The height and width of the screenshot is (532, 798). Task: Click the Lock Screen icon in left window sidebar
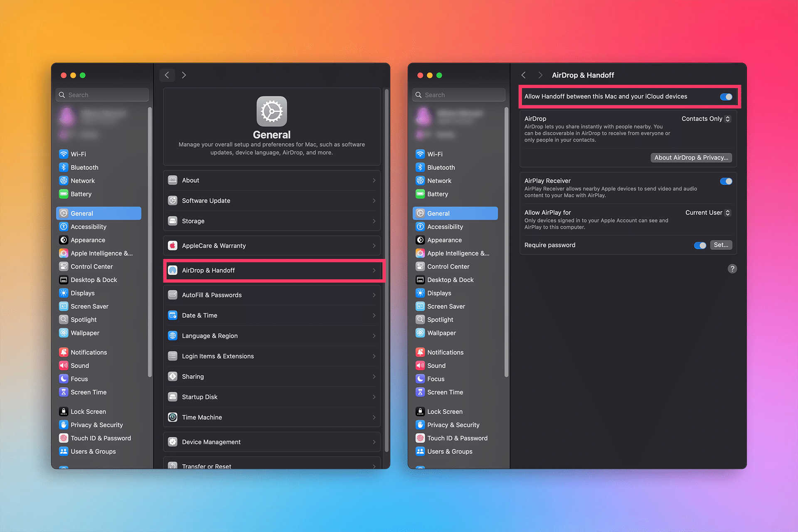[64, 411]
